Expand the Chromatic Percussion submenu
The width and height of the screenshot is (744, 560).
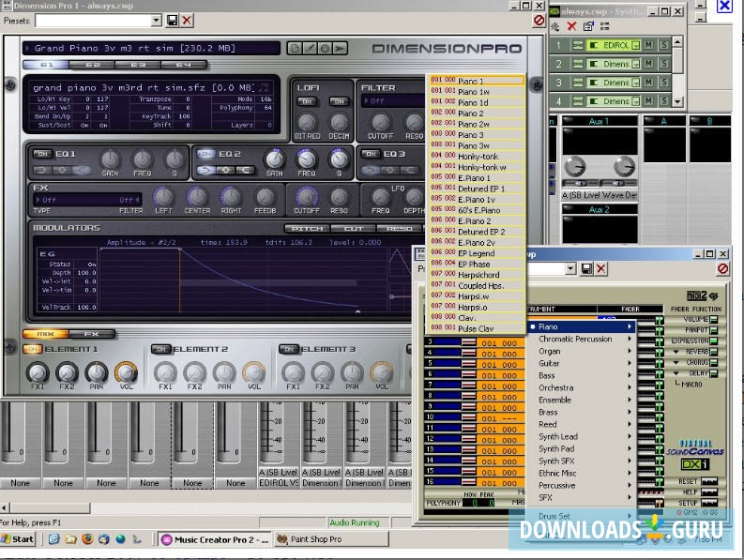coord(575,339)
